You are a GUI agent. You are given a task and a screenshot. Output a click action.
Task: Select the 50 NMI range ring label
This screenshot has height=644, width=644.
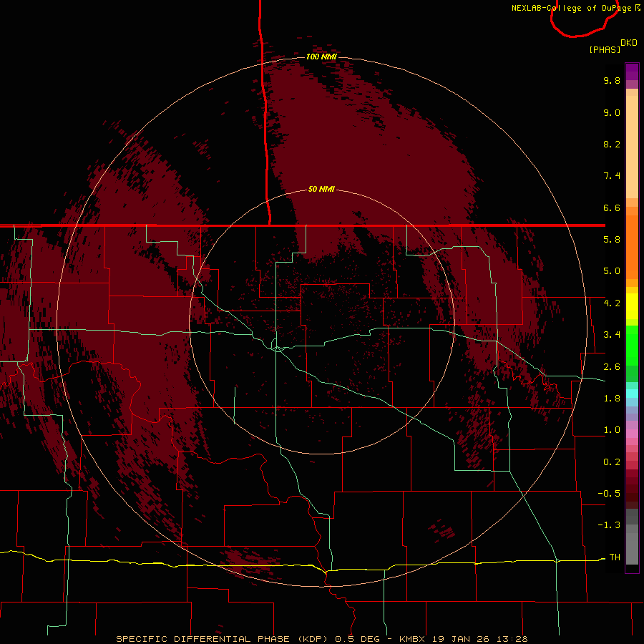tap(321, 189)
